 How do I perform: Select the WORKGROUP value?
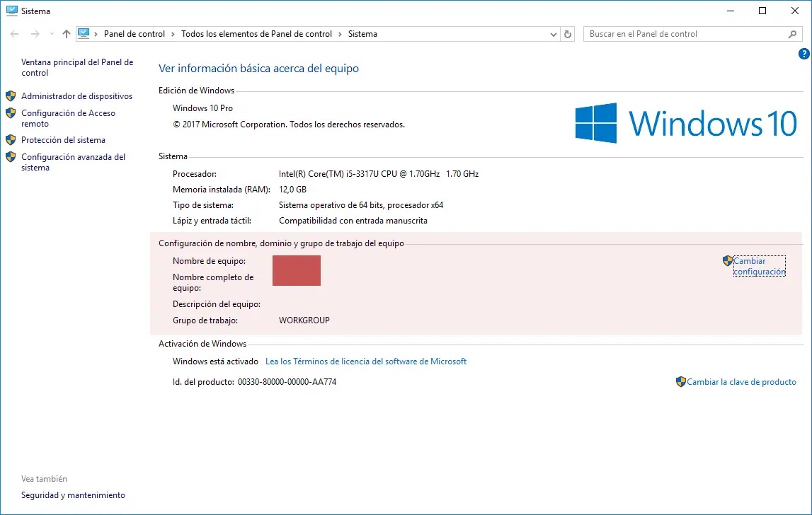(304, 320)
